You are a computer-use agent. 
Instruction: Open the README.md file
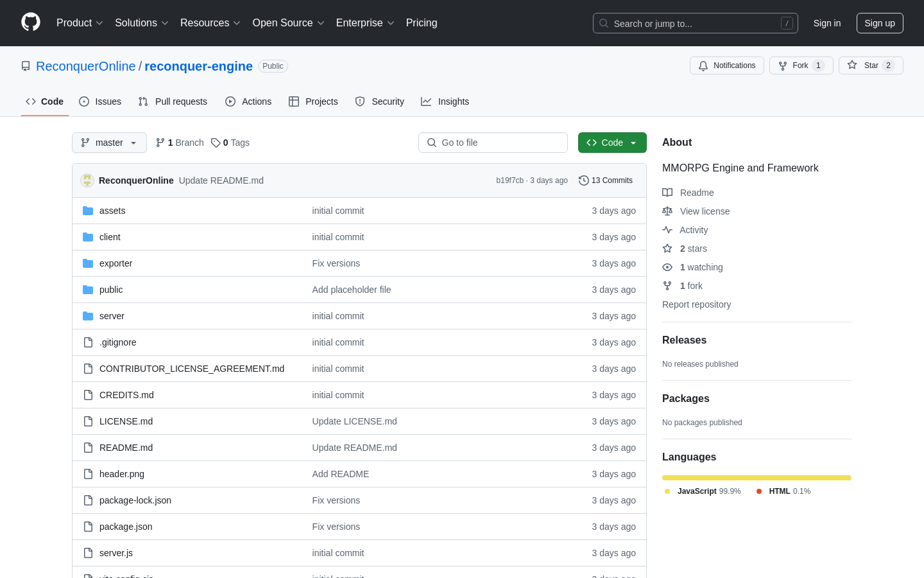click(126, 448)
